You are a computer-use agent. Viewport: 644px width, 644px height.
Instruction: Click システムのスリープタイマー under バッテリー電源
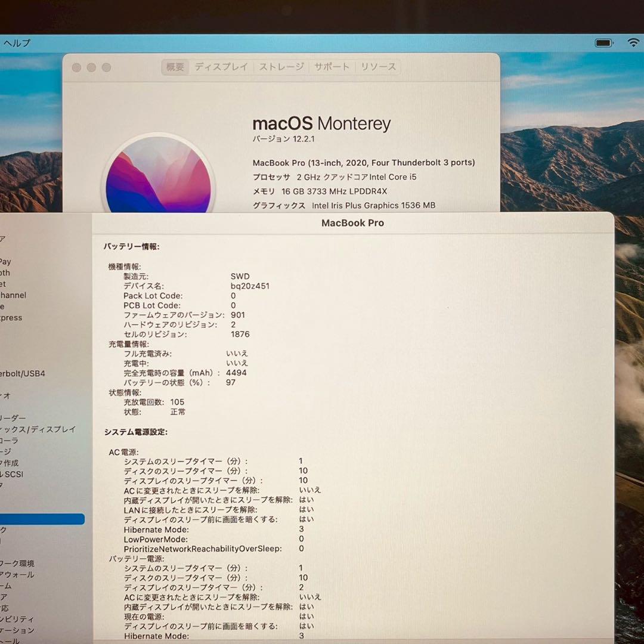click(185, 568)
